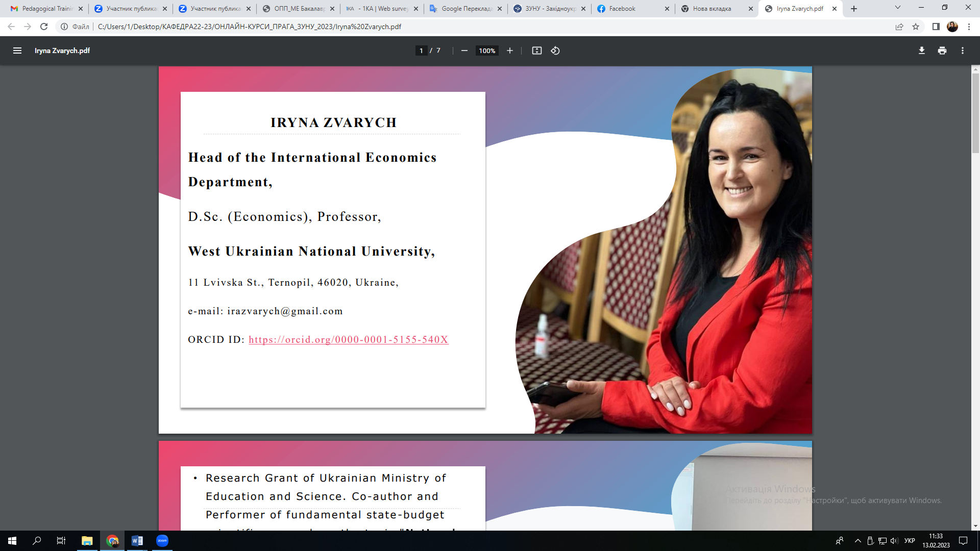Screen dimensions: 980x551
Task: View site information icon in address bar
Action: [64, 27]
